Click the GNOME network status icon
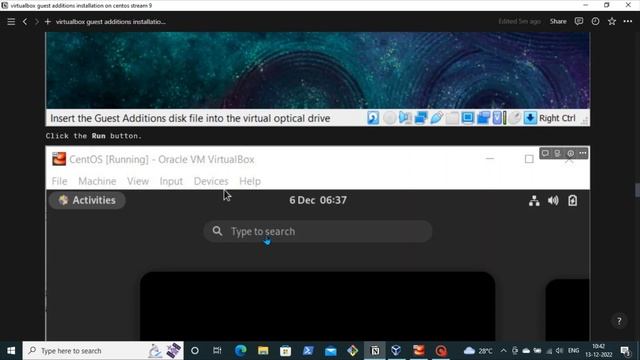Image resolution: width=640 pixels, height=360 pixels. click(534, 200)
